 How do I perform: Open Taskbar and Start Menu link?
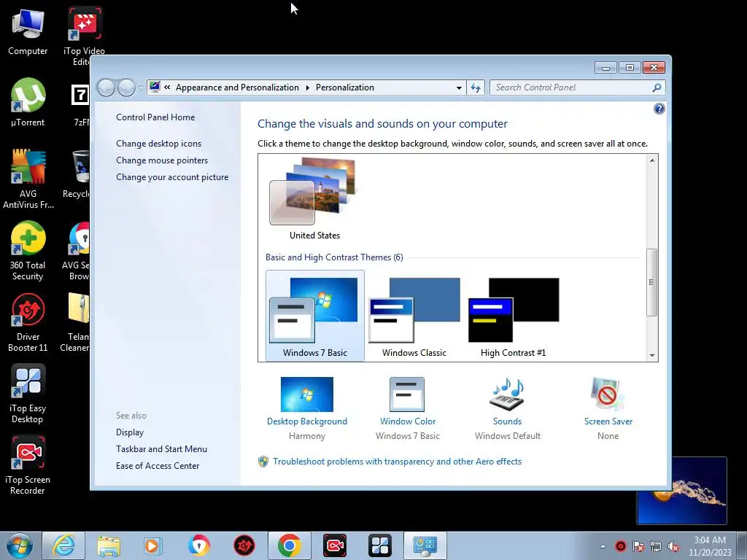(161, 449)
